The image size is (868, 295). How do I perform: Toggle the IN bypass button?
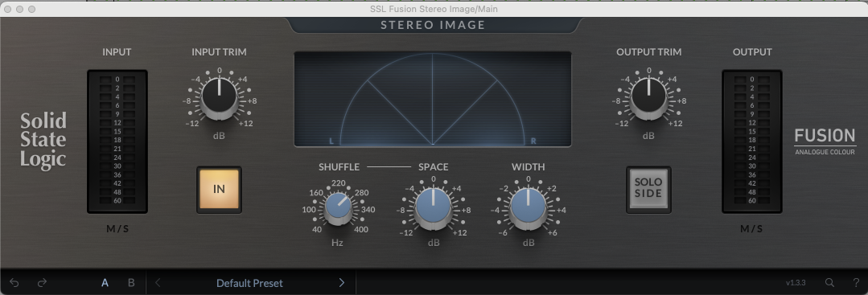tap(220, 189)
